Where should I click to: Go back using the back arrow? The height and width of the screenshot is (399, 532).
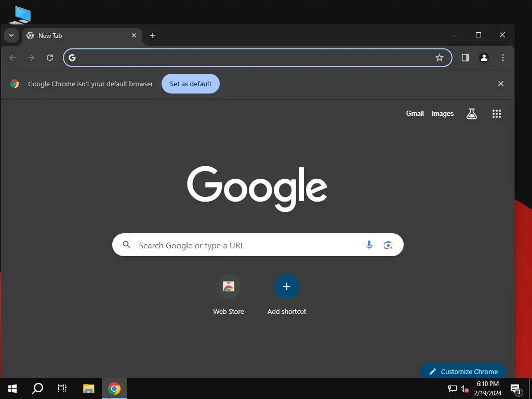pos(12,58)
